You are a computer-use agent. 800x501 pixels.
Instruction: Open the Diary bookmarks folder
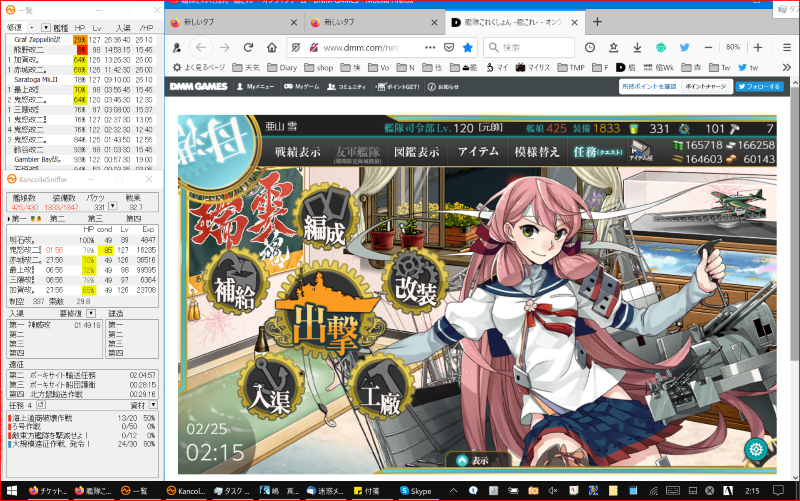tap(282, 67)
